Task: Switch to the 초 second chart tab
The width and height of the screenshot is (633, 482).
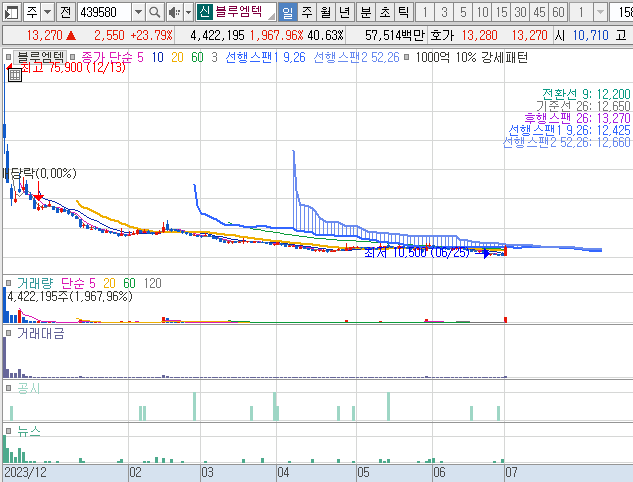Action: [x=385, y=13]
